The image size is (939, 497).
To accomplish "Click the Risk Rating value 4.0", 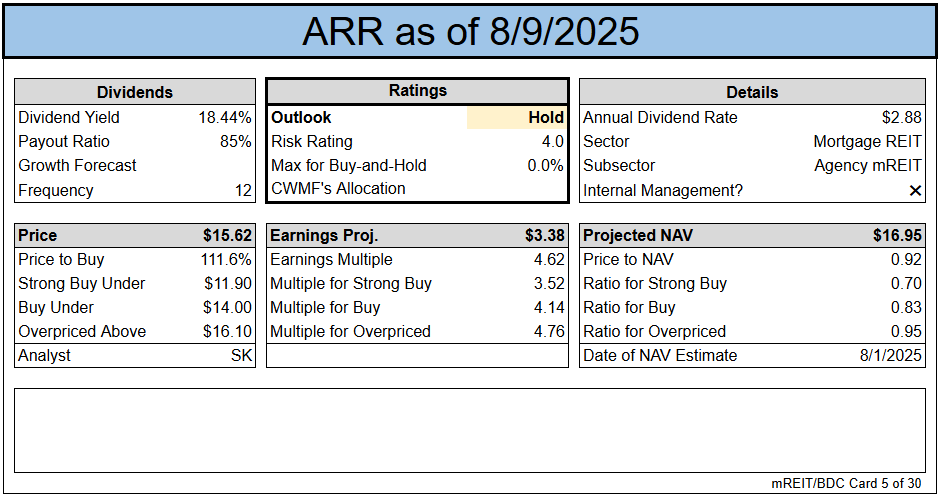I will click(x=553, y=141).
